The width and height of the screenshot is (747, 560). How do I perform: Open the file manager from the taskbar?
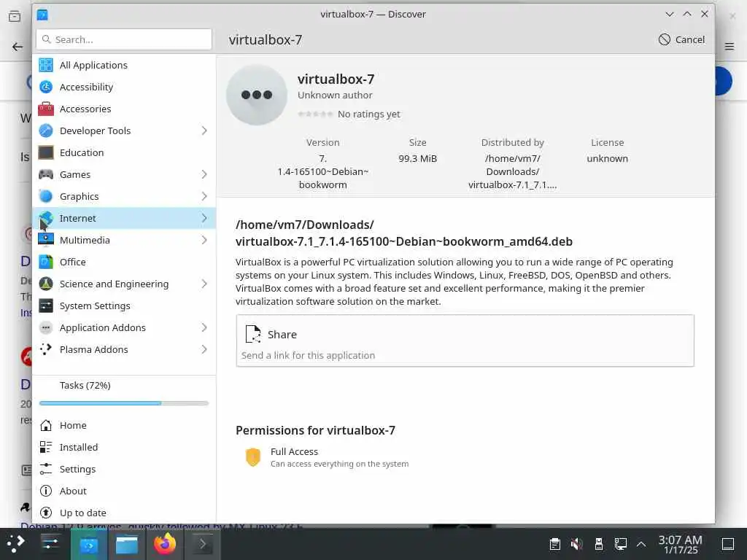(x=127, y=544)
